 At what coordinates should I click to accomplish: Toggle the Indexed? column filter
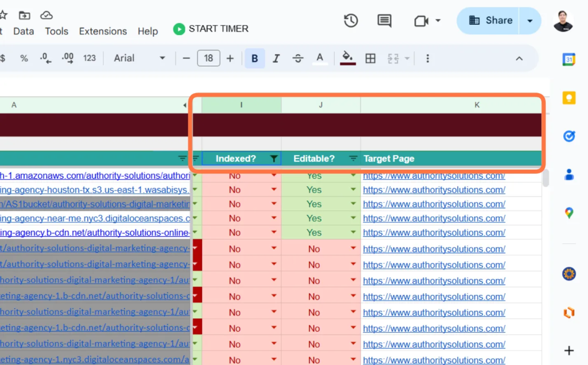tap(274, 159)
